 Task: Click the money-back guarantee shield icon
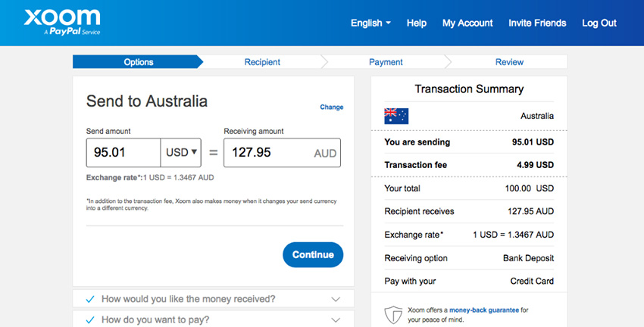point(392,315)
